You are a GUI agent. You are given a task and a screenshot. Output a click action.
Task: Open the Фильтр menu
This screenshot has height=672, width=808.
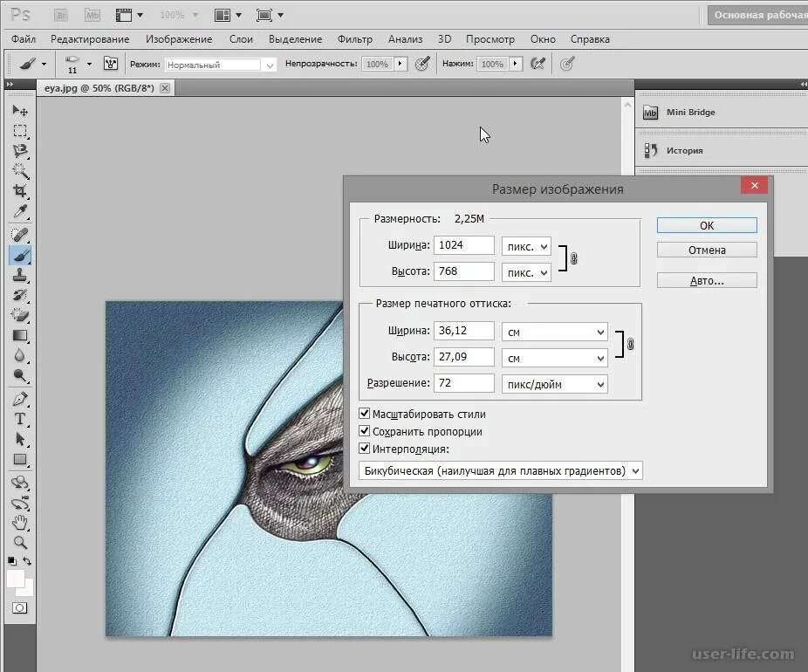pos(354,39)
